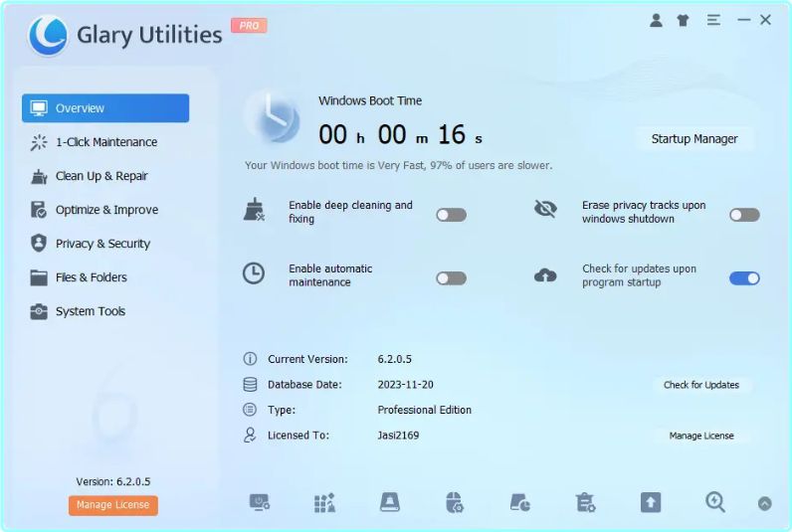Screen dimensions: 792x532
Task: Open the magnifier with lightning bolt icon
Action: 714,503
